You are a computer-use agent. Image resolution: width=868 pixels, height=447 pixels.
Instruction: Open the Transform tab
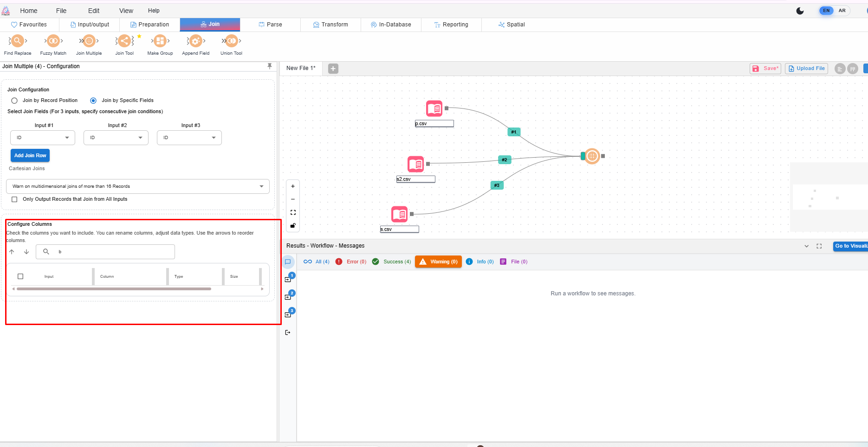tap(330, 25)
